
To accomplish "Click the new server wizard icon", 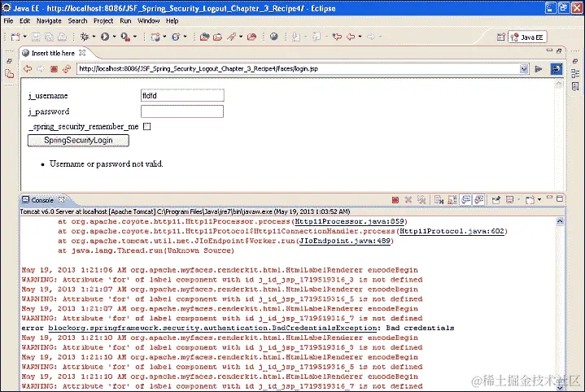I will [x=155, y=37].
